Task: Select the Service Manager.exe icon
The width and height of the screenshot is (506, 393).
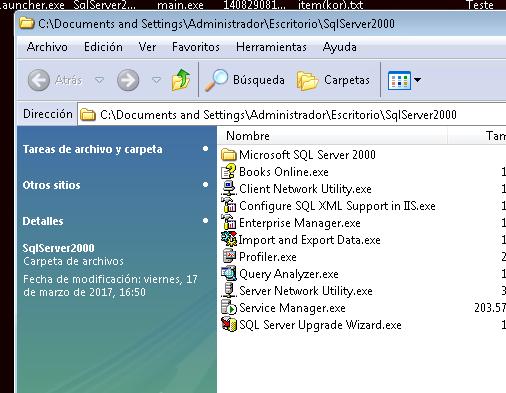Action: pos(229,307)
